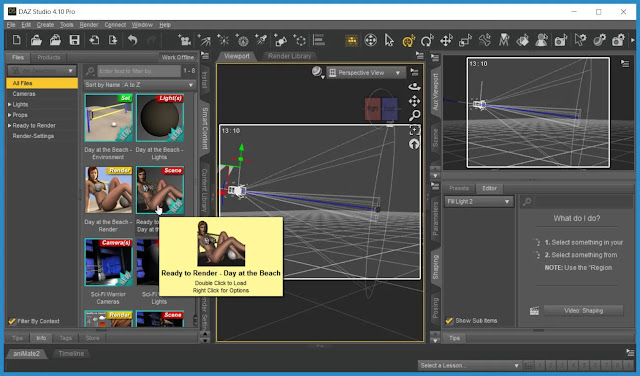Click the Create New Null icon
Screen dimensions: 640x376
pos(300,40)
